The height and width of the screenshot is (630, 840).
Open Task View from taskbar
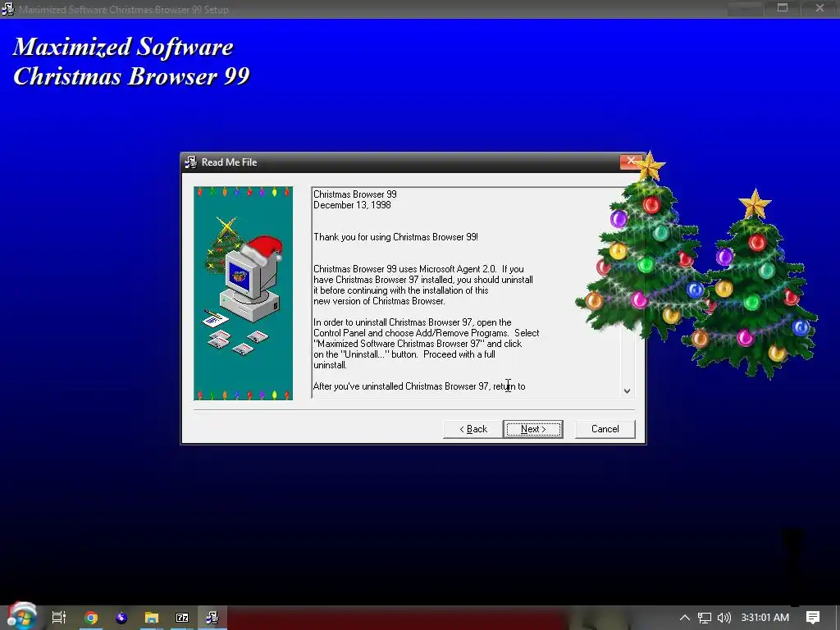point(59,618)
